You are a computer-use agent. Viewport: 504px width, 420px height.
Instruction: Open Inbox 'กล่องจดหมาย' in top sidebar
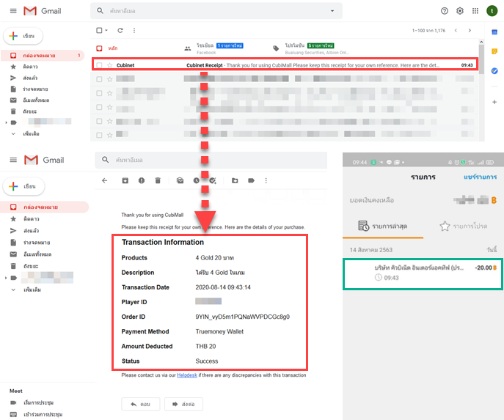click(43, 56)
